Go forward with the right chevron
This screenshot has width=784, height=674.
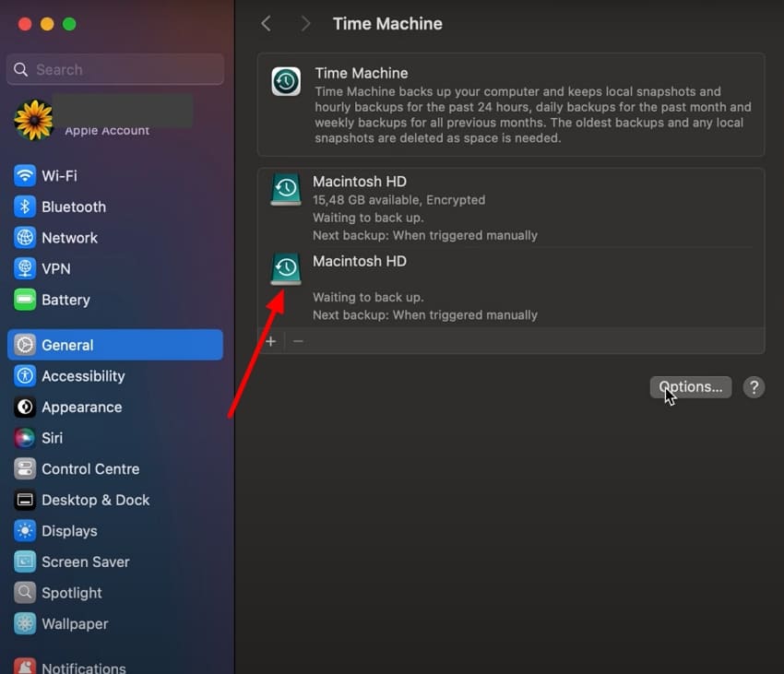point(305,23)
